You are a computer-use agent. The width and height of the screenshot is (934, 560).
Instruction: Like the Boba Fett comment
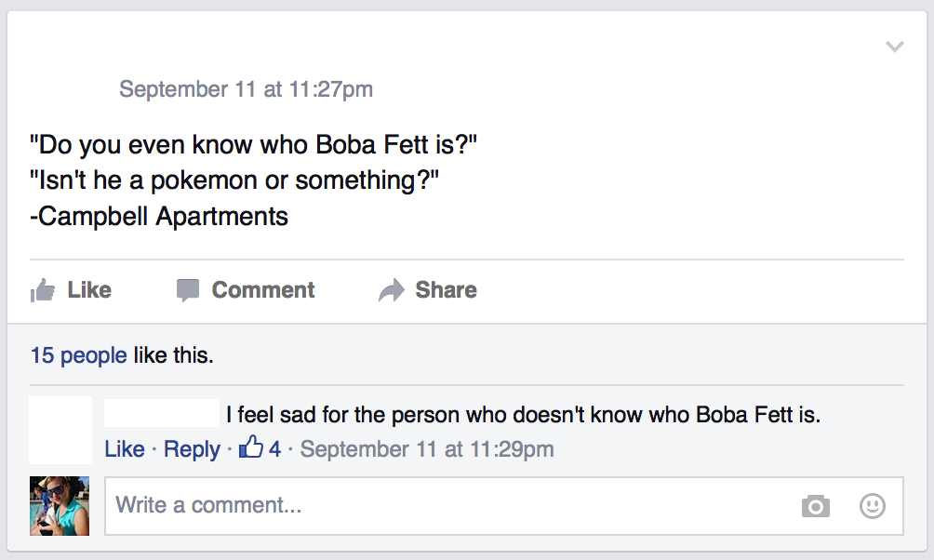tap(124, 449)
